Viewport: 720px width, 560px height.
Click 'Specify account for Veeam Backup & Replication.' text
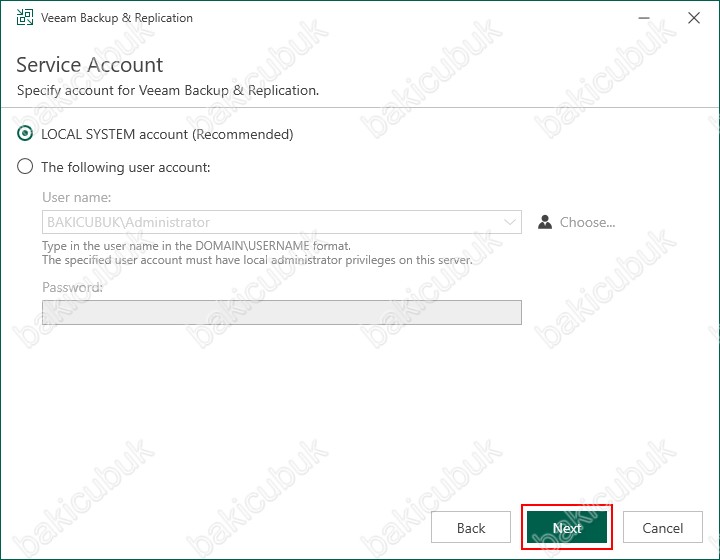click(x=168, y=90)
